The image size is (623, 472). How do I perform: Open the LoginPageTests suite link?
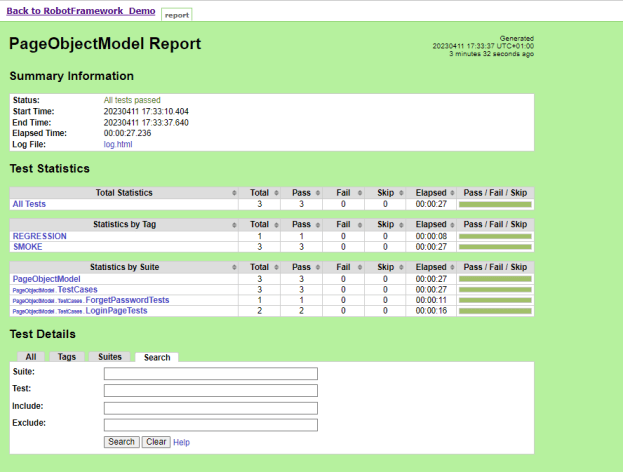point(116,311)
